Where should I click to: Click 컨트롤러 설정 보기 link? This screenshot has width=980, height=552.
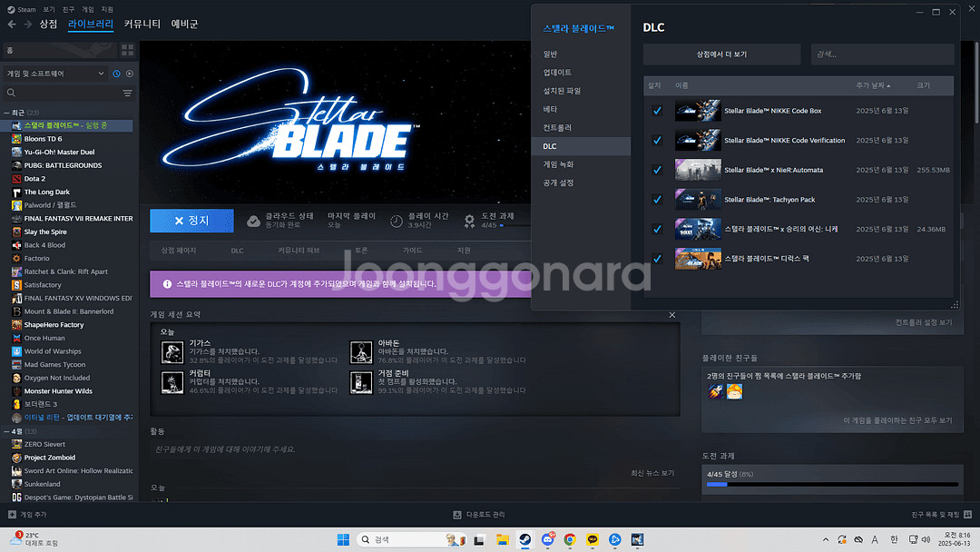[x=924, y=322]
